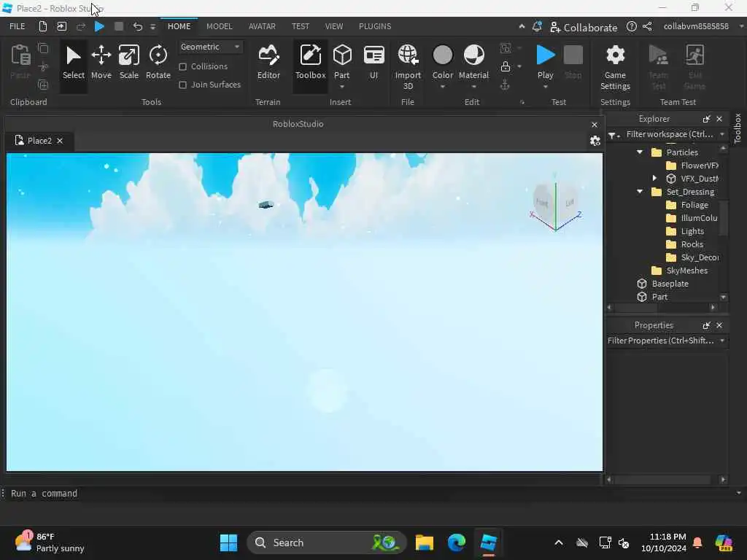
Task: Select the Foliage folder
Action: click(x=694, y=205)
